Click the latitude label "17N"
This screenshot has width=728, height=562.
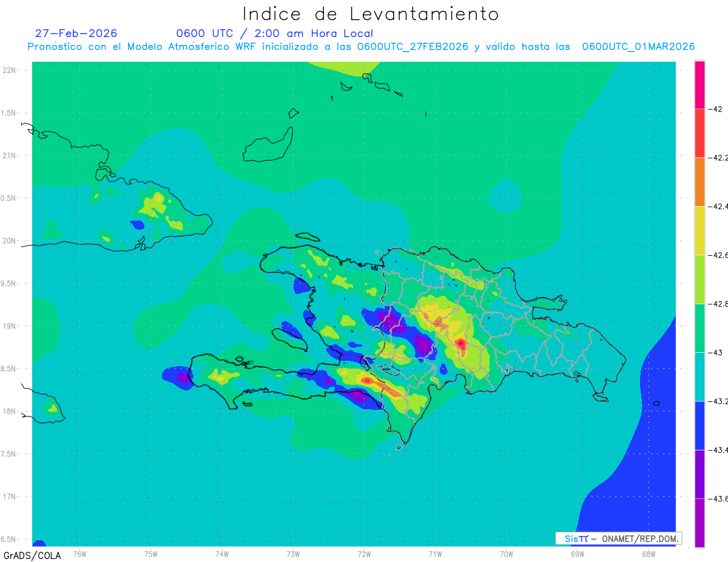point(9,497)
